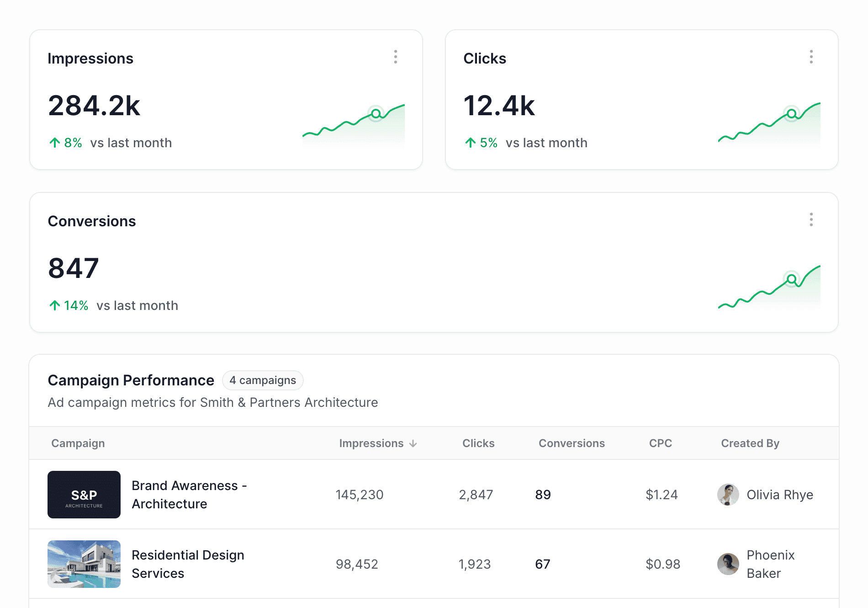
Task: Open the Residential Design Services campaign
Action: coord(188,564)
